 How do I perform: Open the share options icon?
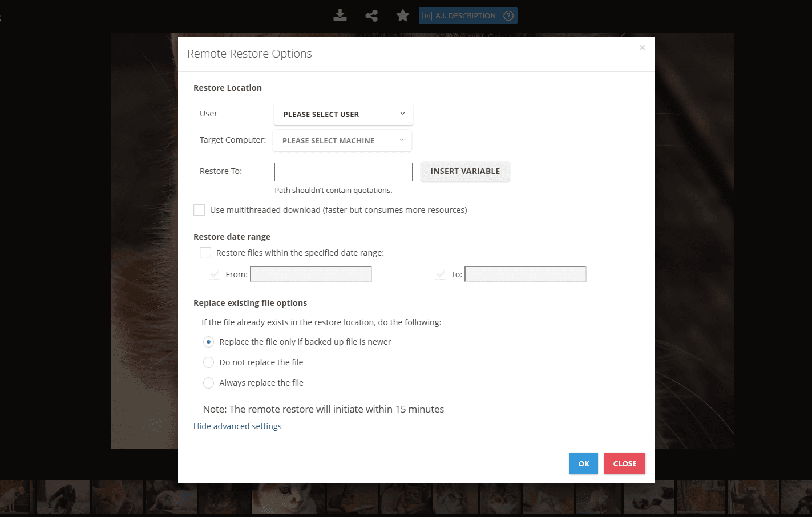pyautogui.click(x=371, y=15)
